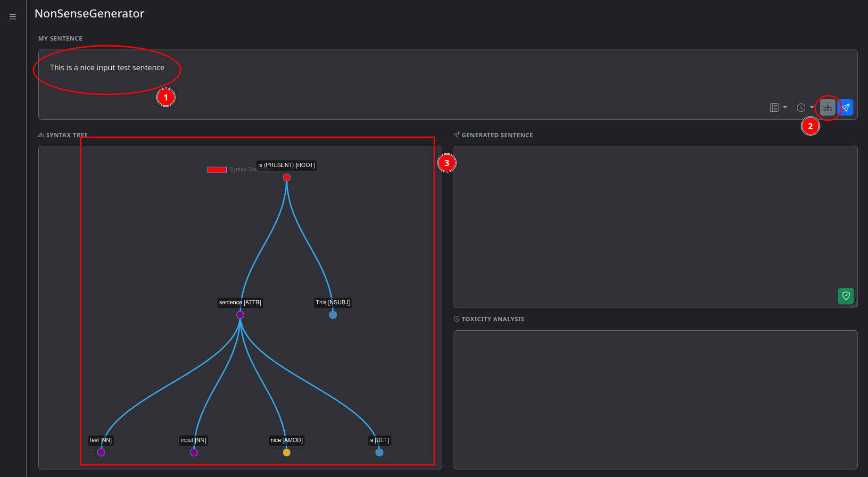Screen dimensions: 868x477
Task: Toggle the Syntax Tree legend red swatch
Action: point(217,169)
